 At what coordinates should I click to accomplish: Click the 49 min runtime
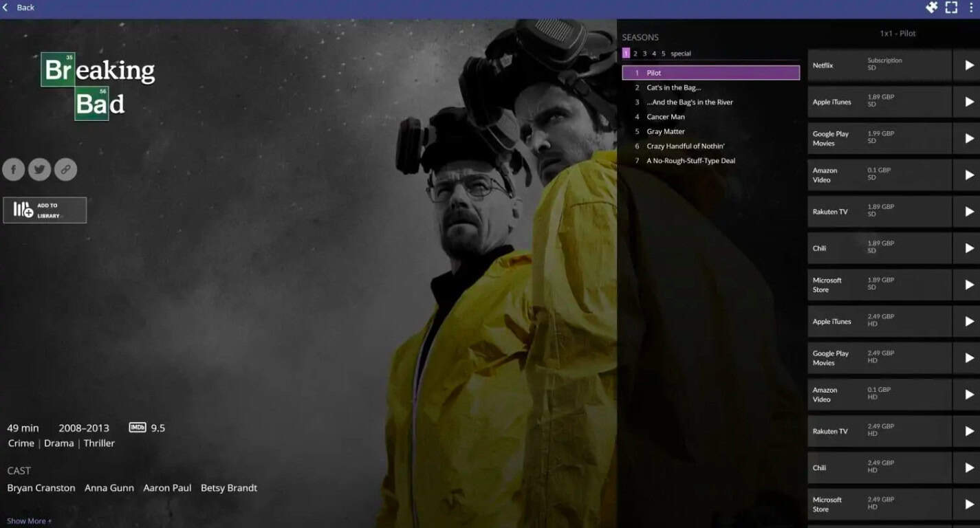coord(23,428)
